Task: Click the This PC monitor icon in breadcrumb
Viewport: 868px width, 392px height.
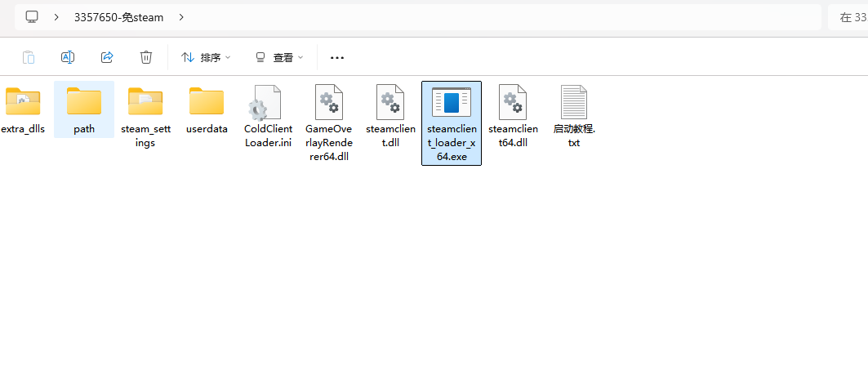Action: click(32, 17)
